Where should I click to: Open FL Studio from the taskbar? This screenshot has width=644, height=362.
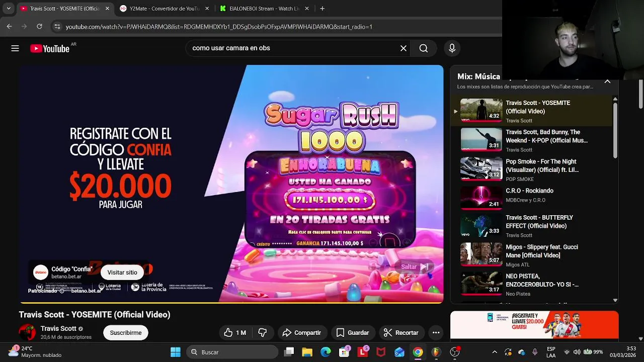pos(436,352)
